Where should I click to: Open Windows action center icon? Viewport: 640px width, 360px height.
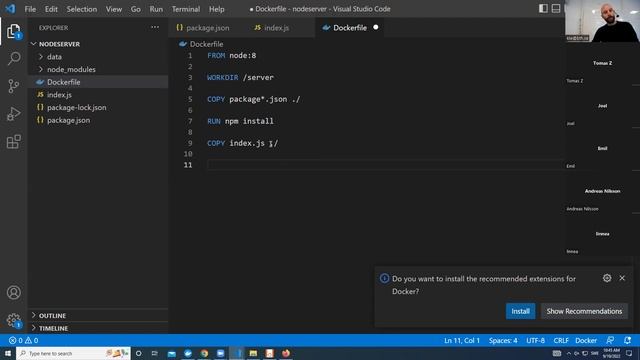tap(629, 353)
